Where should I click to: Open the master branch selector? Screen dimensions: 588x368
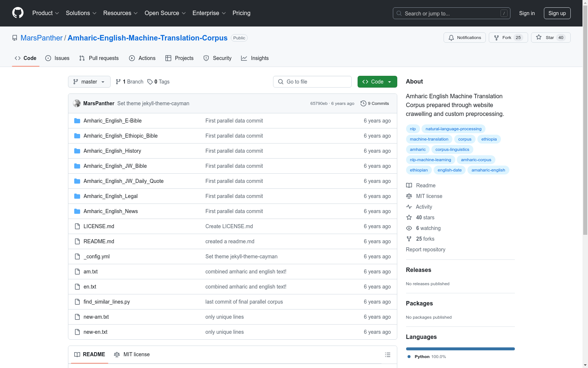point(89,82)
